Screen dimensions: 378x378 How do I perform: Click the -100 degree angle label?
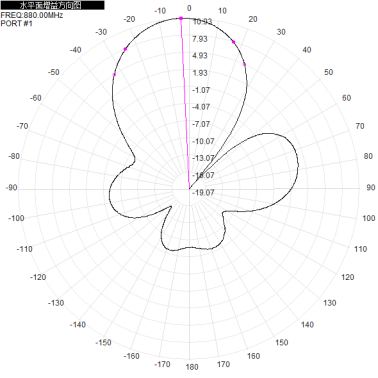(16, 218)
